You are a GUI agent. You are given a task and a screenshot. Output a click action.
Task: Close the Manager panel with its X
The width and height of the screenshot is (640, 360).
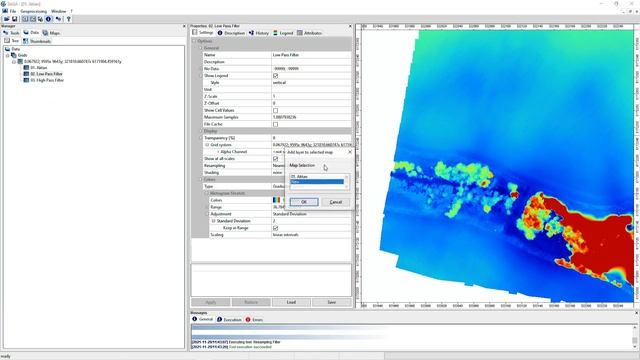click(184, 26)
